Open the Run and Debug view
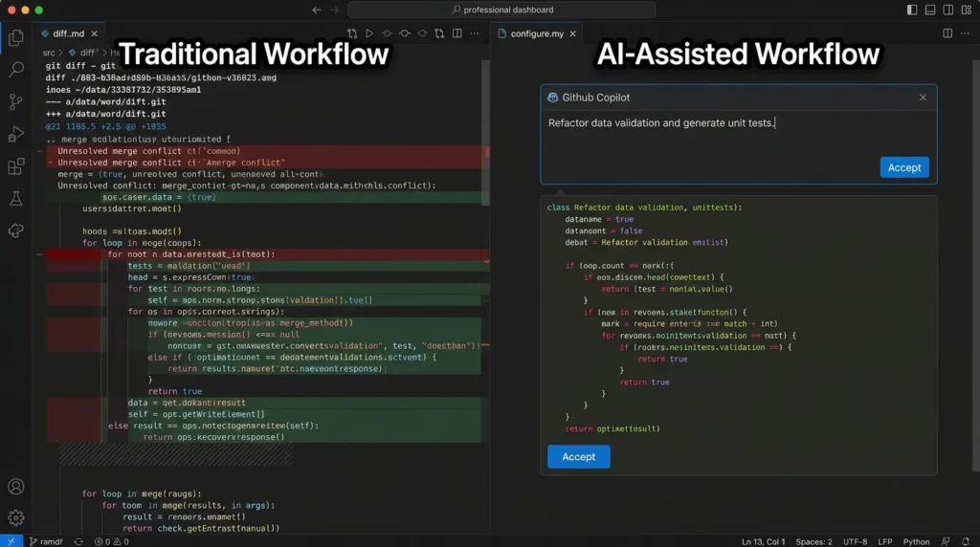Viewport: 980px width, 547px height. click(16, 134)
